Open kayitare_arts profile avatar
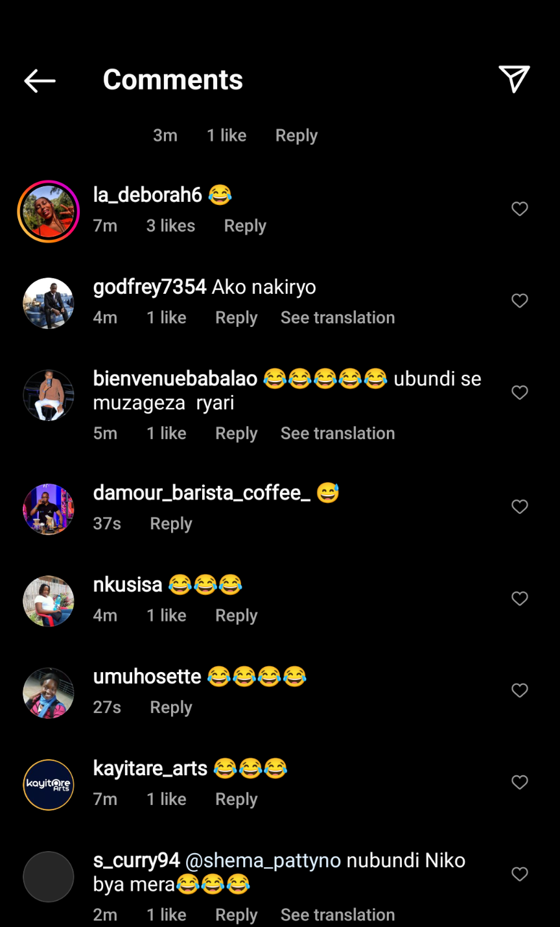The width and height of the screenshot is (560, 927). click(x=49, y=785)
